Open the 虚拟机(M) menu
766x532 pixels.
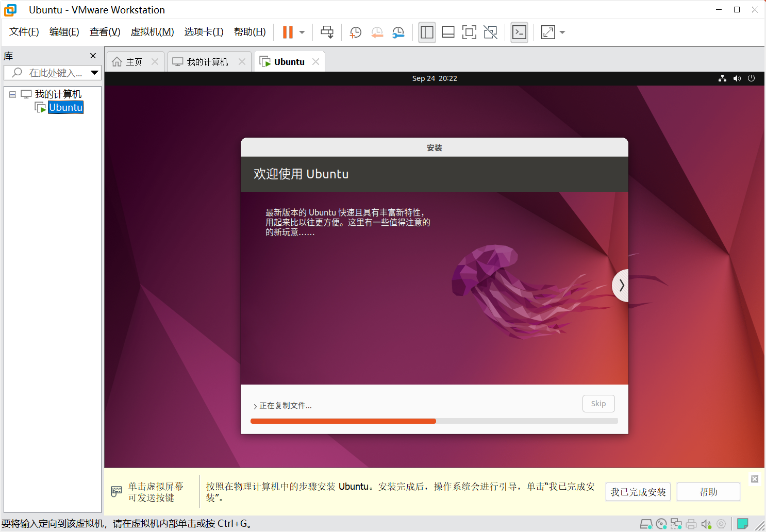point(153,32)
